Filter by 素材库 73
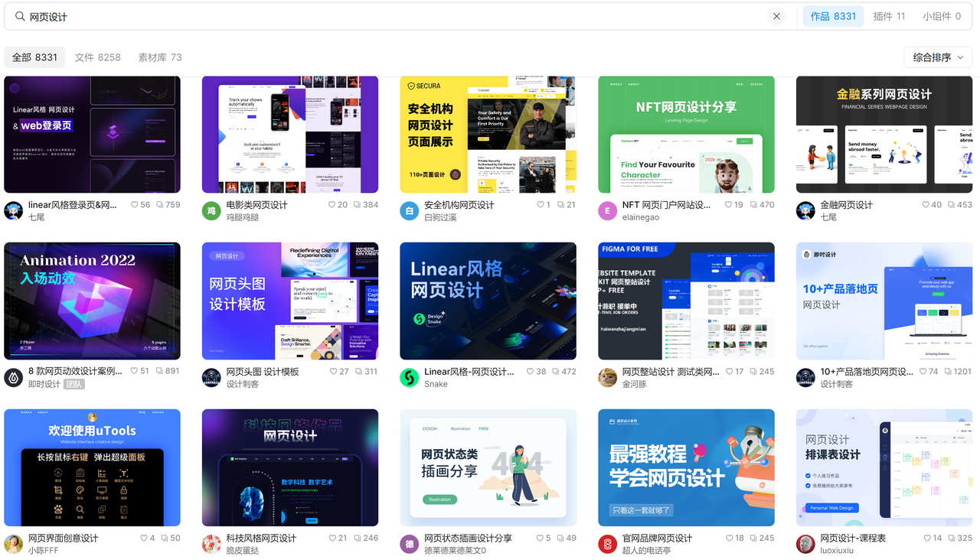980x560 pixels. (160, 57)
